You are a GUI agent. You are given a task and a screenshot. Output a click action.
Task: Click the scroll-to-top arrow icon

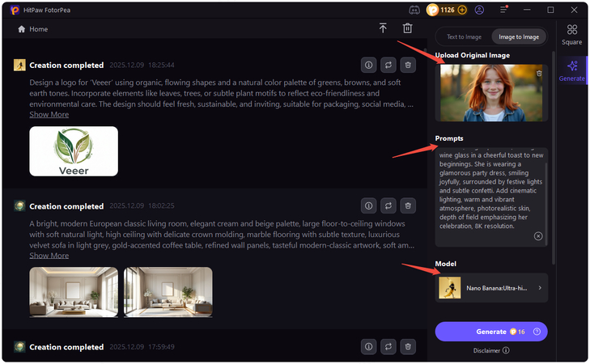click(x=383, y=28)
